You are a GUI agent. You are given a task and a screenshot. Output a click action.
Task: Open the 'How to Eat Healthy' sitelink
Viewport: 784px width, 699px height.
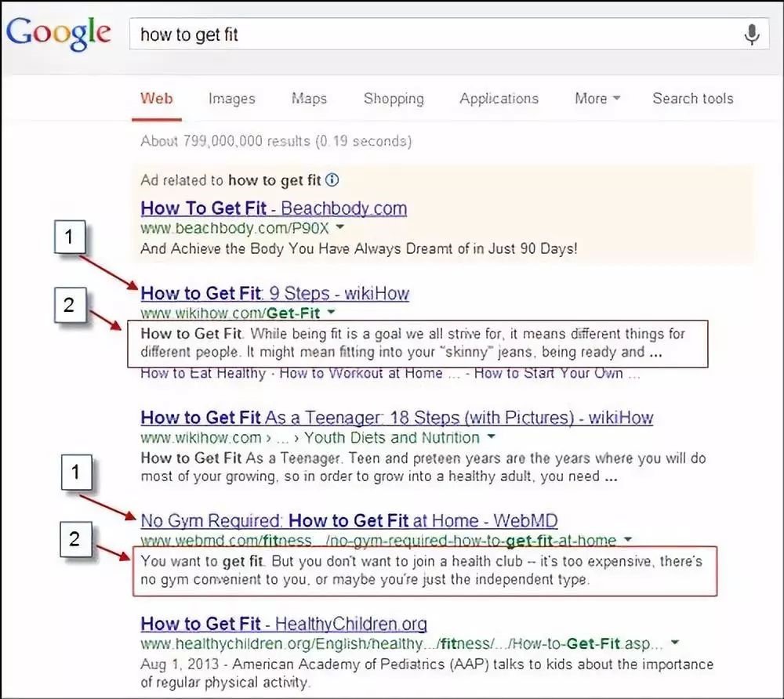[203, 373]
